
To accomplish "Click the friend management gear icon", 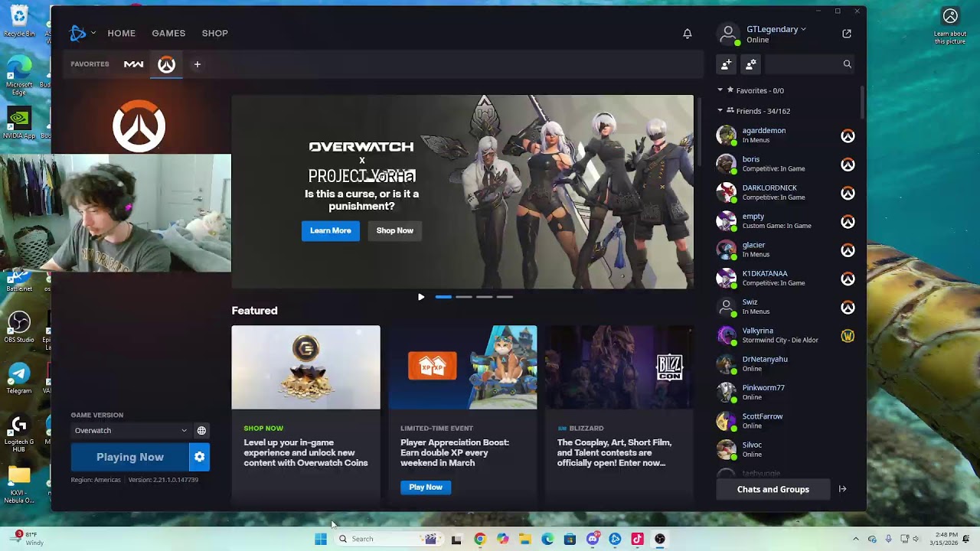I will coord(750,64).
